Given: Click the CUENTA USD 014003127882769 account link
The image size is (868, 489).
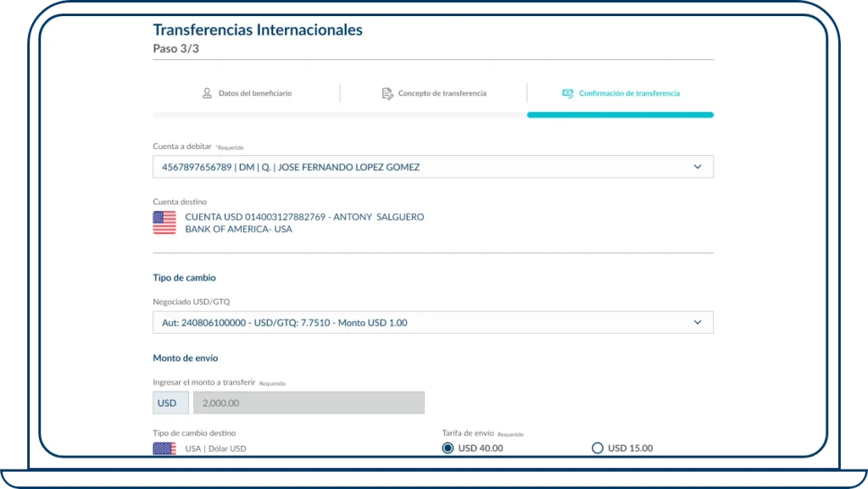Looking at the screenshot, I should coord(303,216).
